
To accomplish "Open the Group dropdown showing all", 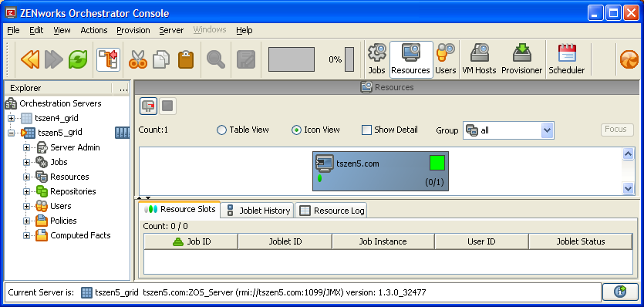I will pyautogui.click(x=508, y=130).
